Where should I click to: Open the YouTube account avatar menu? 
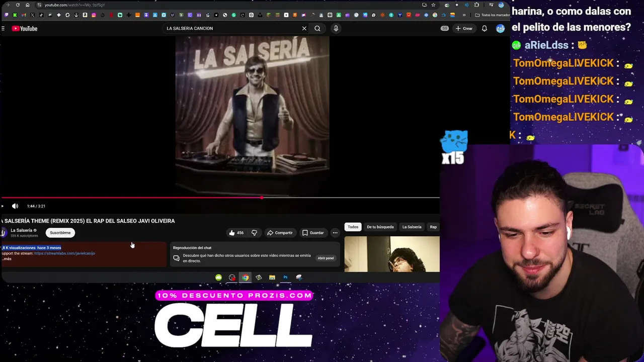(x=500, y=29)
